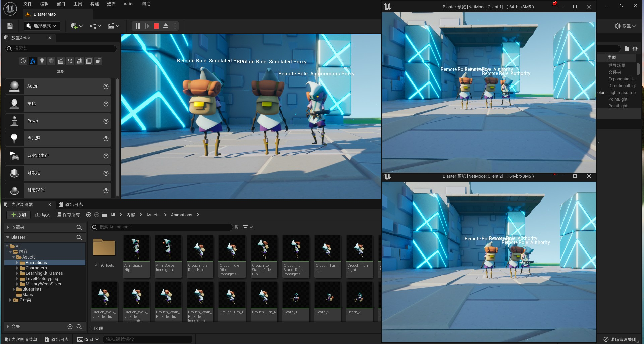The height and width of the screenshot is (344, 644).
Task: Open the Actor menu
Action: pos(129,4)
